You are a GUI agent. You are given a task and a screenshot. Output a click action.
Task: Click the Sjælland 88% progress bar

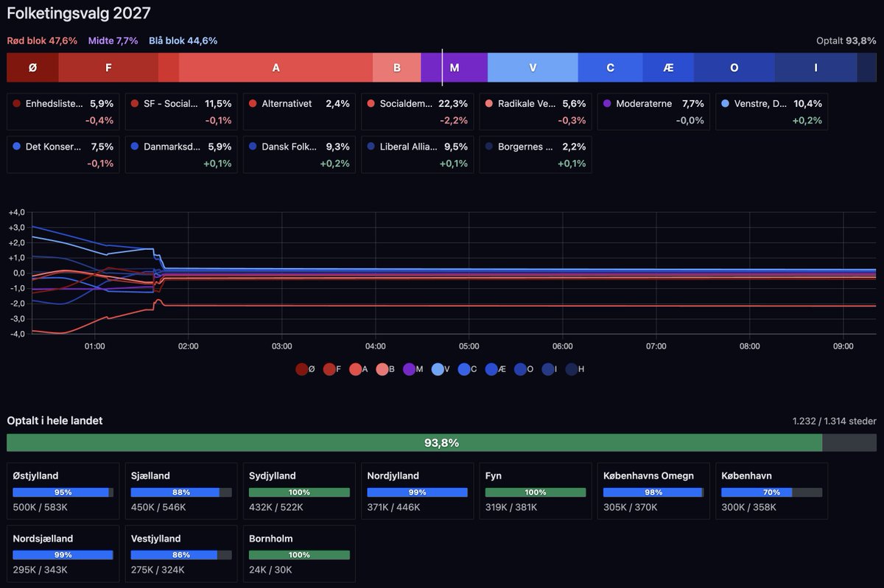click(x=181, y=492)
